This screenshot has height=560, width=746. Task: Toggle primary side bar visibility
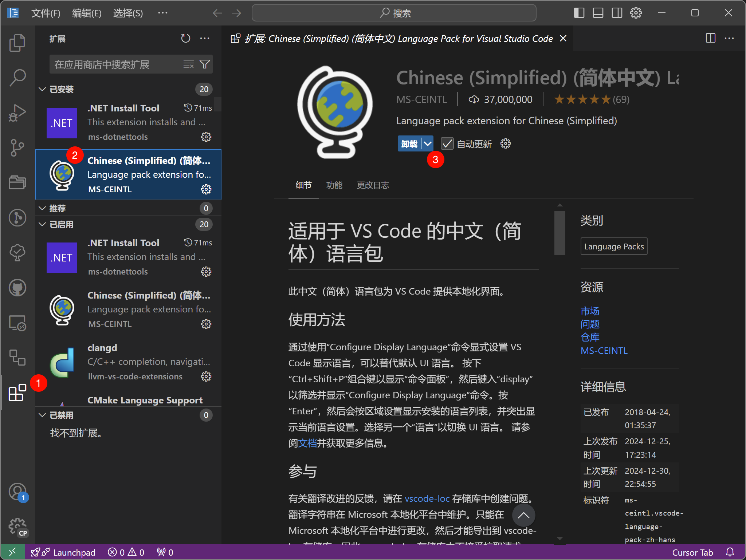579,13
